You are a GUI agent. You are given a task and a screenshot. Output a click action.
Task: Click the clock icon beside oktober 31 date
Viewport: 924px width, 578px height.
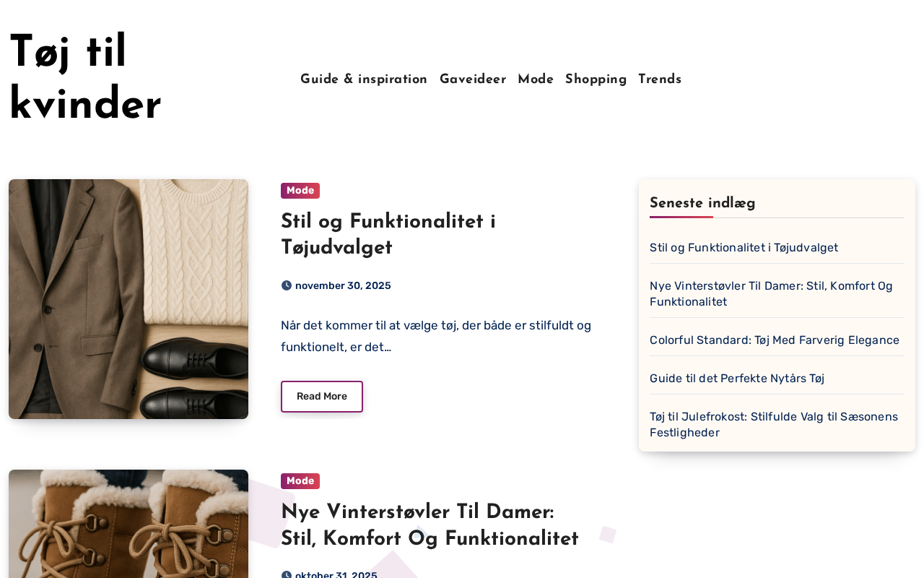[x=287, y=575]
